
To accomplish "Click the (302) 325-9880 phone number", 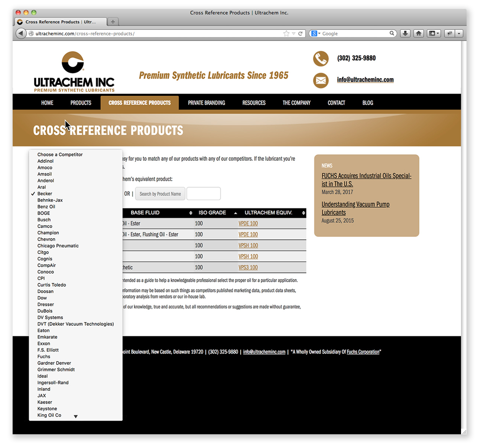I will tap(356, 58).
